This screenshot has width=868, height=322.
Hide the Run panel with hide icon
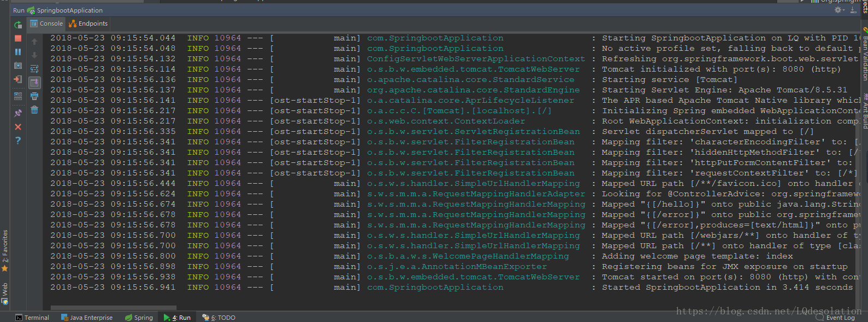(853, 10)
